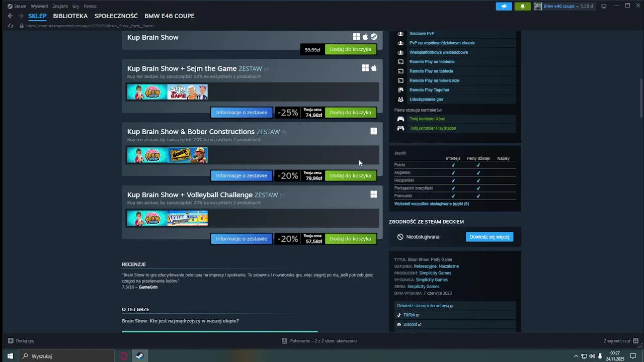Click Bober Constructions bundle thumbnail

[x=188, y=155]
